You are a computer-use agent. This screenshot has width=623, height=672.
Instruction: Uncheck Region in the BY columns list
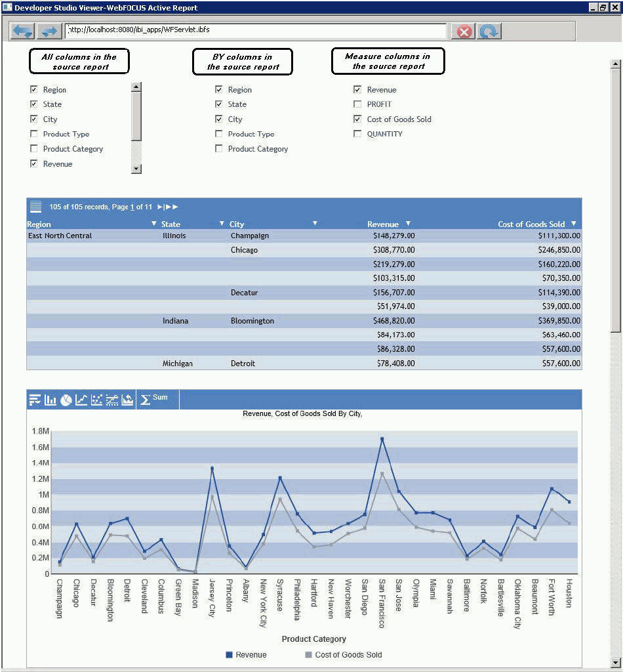tap(219, 89)
